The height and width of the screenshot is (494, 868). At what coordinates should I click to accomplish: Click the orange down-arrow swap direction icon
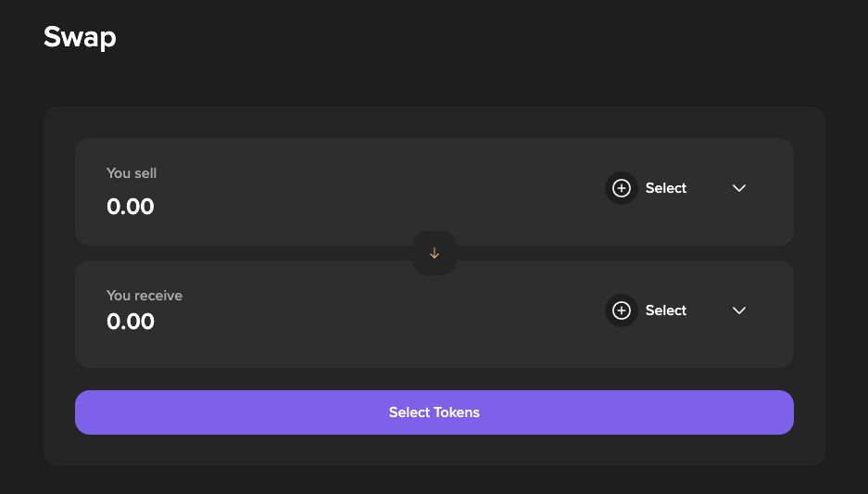point(434,253)
